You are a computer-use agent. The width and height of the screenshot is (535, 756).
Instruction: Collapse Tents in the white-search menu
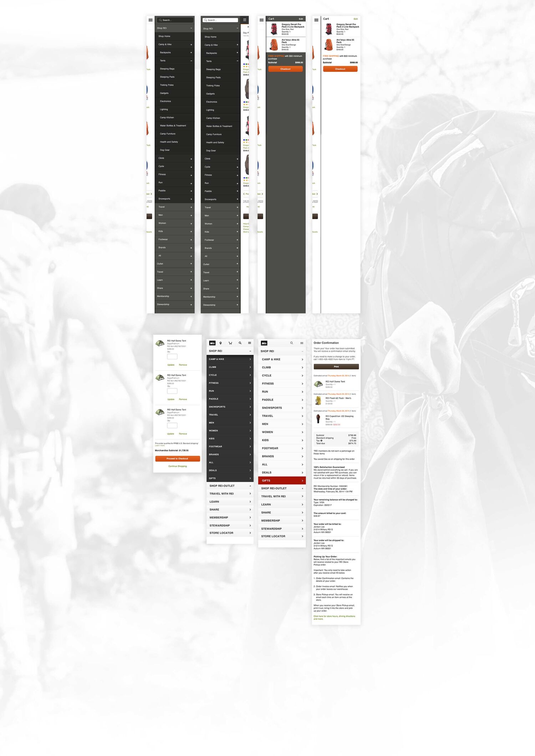tap(238, 61)
